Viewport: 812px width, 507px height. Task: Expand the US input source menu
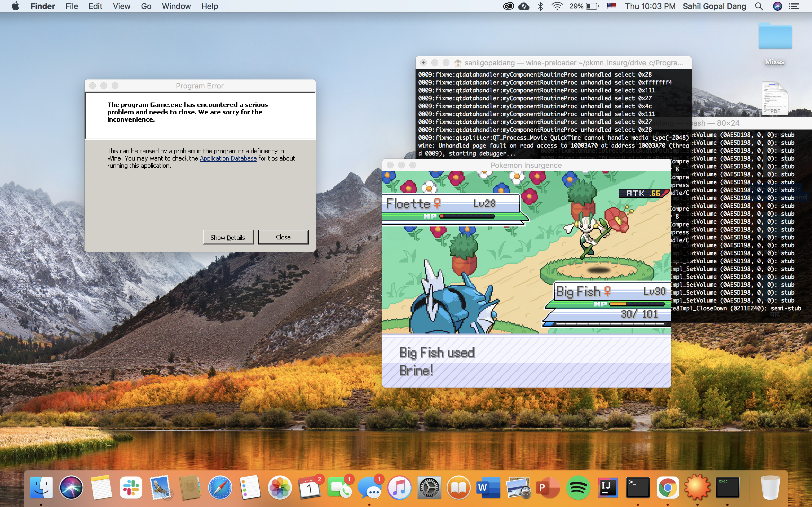pos(612,6)
